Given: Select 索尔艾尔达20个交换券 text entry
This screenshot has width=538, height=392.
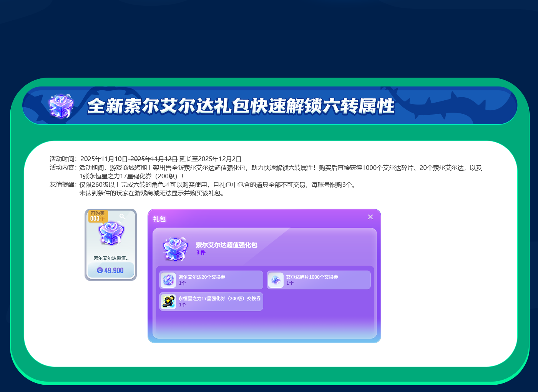Looking at the screenshot, I should (202, 277).
